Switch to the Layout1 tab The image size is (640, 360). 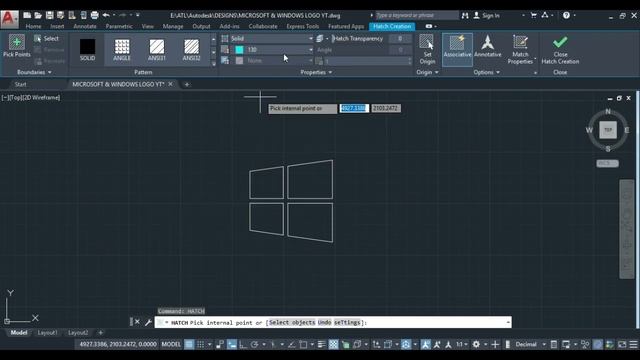click(x=47, y=333)
